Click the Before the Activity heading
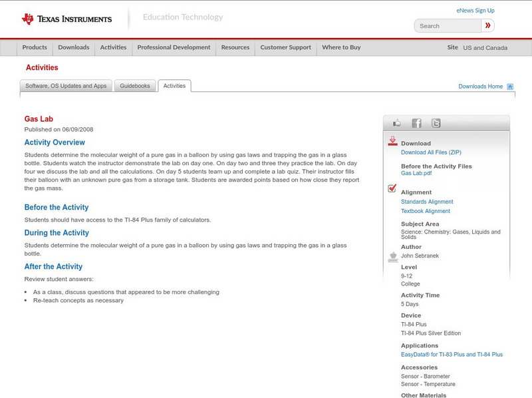The image size is (532, 398). [x=57, y=207]
